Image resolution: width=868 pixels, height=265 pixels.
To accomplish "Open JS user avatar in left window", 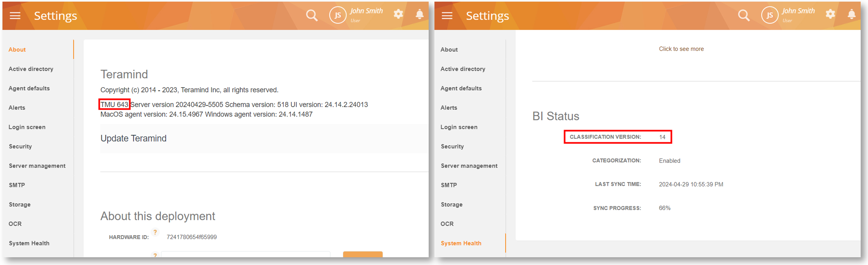I will coord(338,15).
